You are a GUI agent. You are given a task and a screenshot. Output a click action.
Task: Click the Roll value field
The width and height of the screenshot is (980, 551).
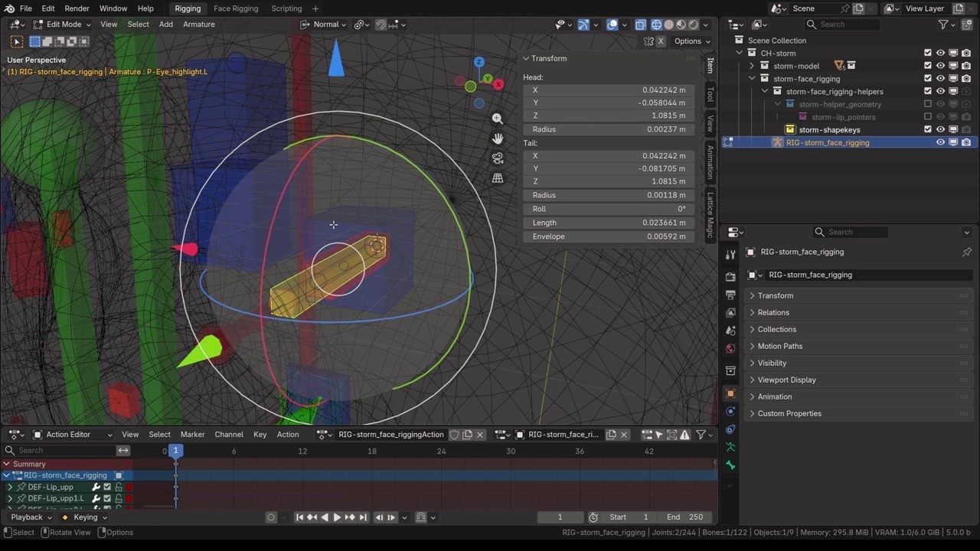(609, 209)
